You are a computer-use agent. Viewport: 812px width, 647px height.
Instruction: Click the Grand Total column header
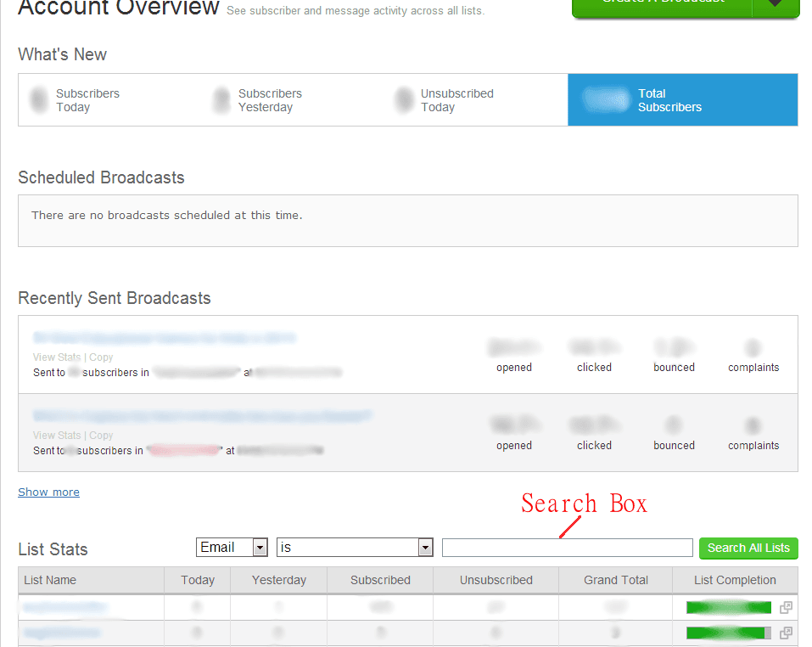[616, 580]
